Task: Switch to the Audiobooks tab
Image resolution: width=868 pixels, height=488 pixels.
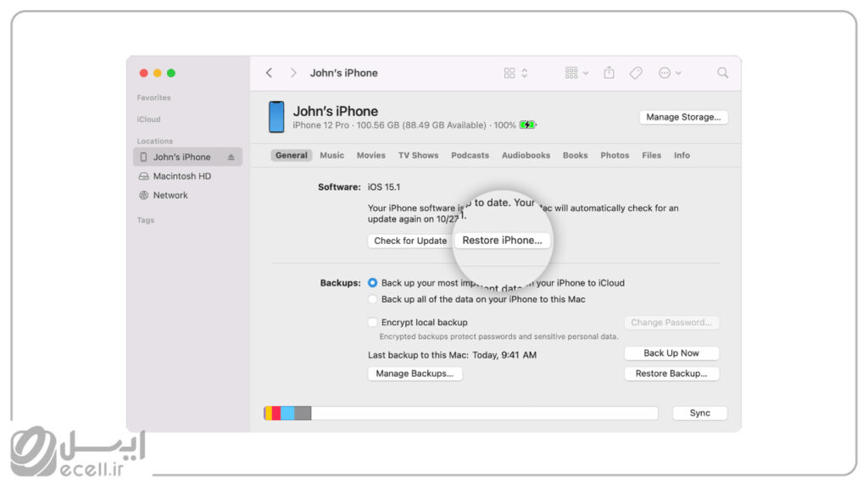Action: (526, 156)
